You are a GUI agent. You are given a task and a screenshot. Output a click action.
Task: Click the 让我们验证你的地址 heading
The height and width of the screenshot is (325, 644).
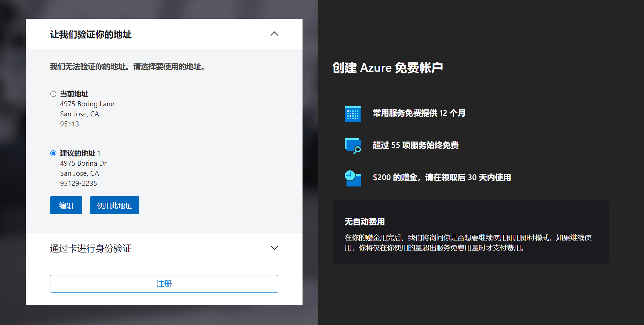(91, 34)
